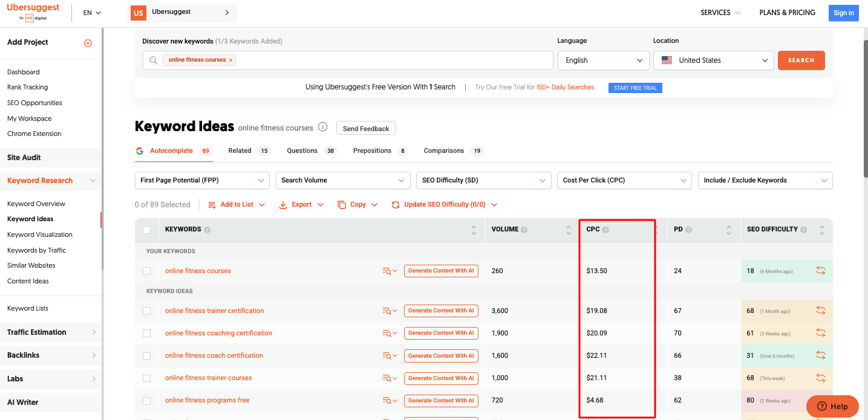Image resolution: width=868 pixels, height=420 pixels.
Task: Click the Google icon on the Autocomplete tab
Action: coord(140,151)
